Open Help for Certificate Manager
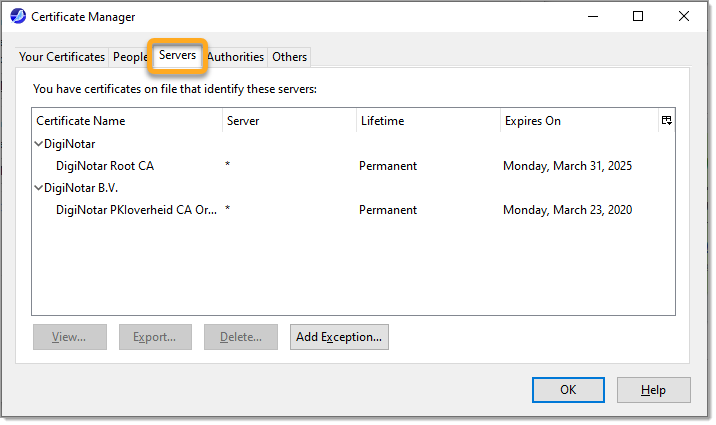The image size is (716, 425). tap(653, 390)
